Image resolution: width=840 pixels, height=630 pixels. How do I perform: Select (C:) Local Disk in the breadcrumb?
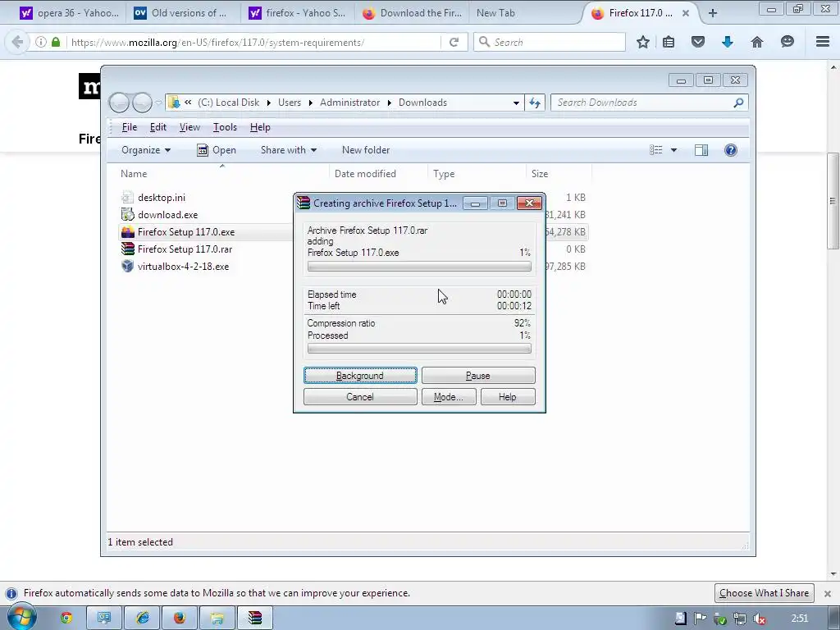228,103
